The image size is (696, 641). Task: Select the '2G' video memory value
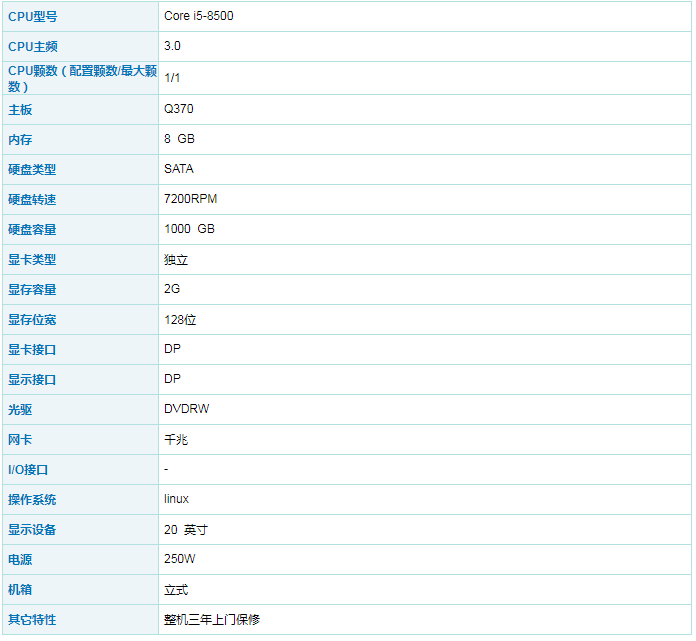click(x=172, y=289)
